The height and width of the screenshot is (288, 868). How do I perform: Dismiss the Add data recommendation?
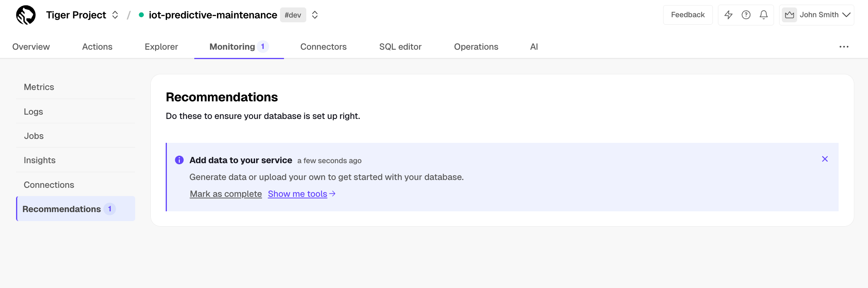coord(825,159)
